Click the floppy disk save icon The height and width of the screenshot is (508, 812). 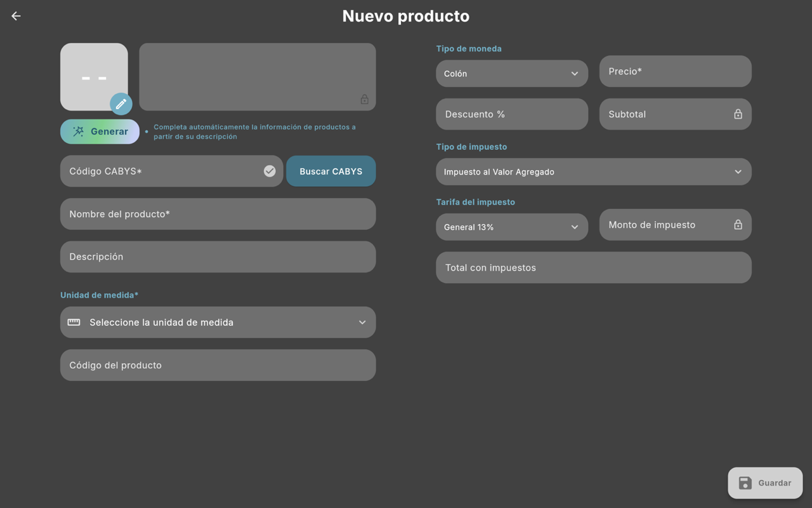click(x=745, y=483)
